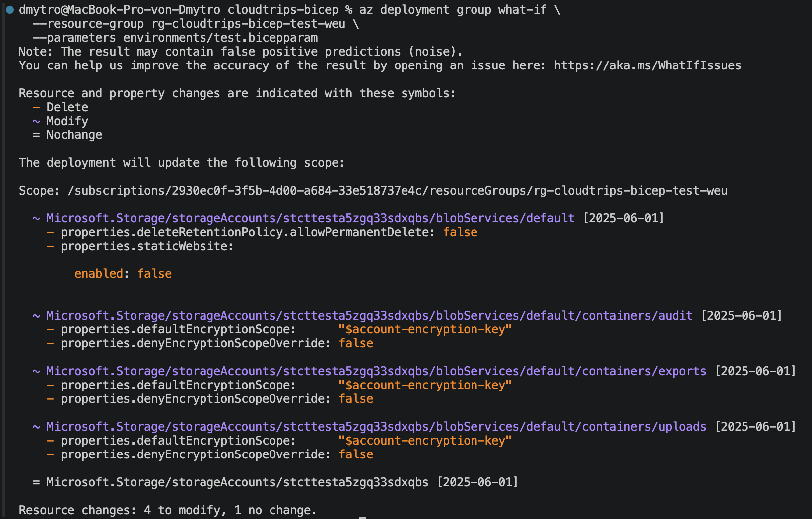The height and width of the screenshot is (519, 812).
Task: Click the unchanged storageAccounts/stcttesta5zgq33sdxqbs line
Action: (275, 482)
